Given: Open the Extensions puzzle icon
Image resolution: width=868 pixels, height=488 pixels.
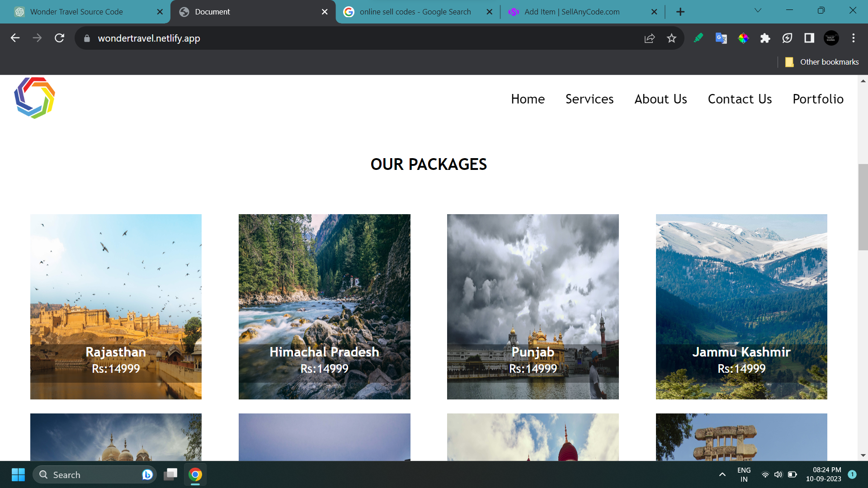Looking at the screenshot, I should pos(765,38).
